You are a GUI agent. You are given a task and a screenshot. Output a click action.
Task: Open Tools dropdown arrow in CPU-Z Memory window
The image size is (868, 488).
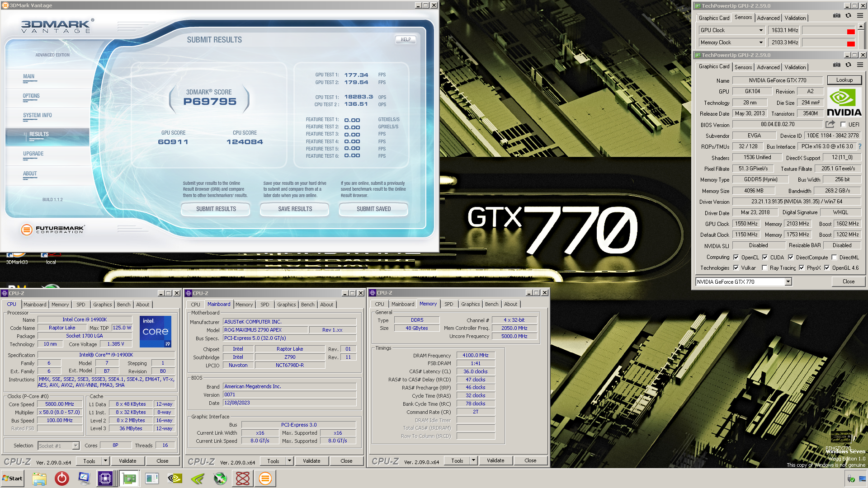473,460
